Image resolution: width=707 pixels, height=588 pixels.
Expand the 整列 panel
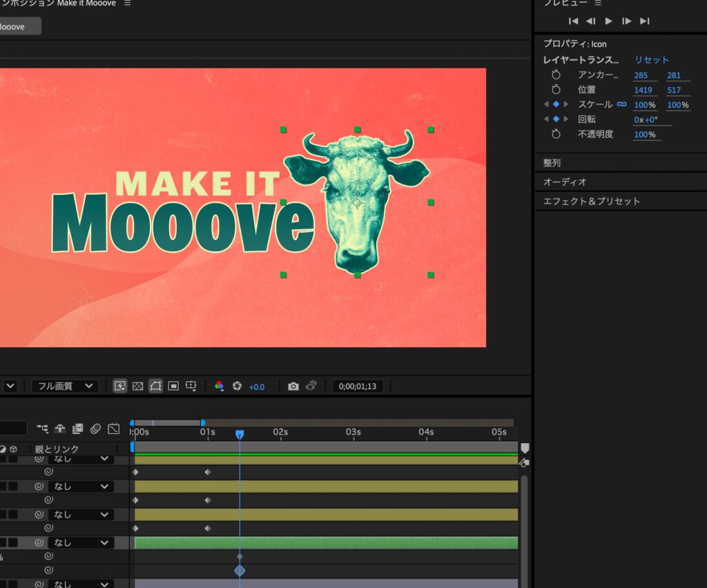552,163
